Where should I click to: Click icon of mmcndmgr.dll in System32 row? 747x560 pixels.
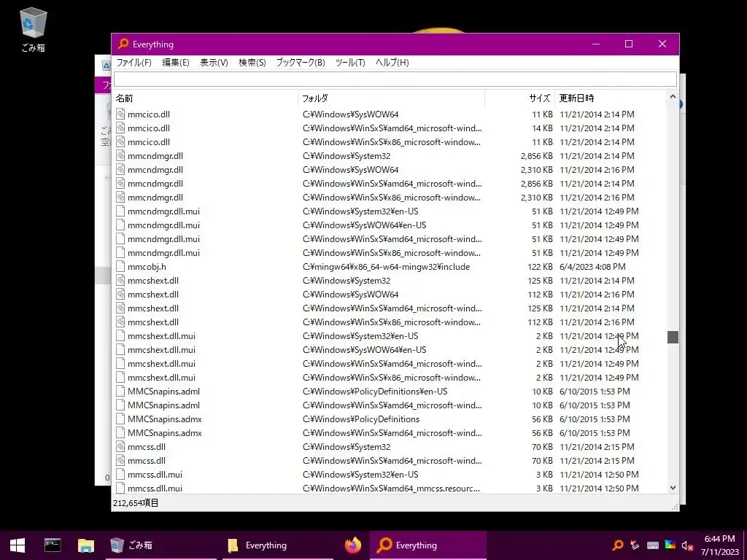coord(120,156)
